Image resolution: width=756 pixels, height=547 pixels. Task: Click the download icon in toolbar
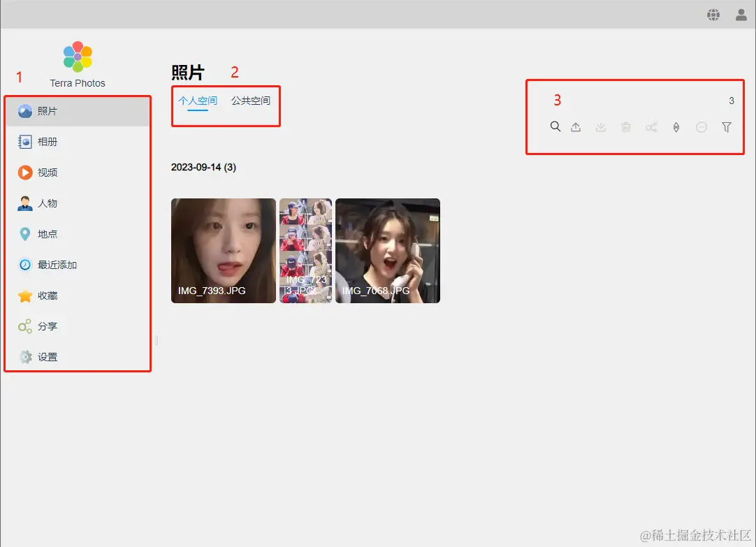[601, 127]
